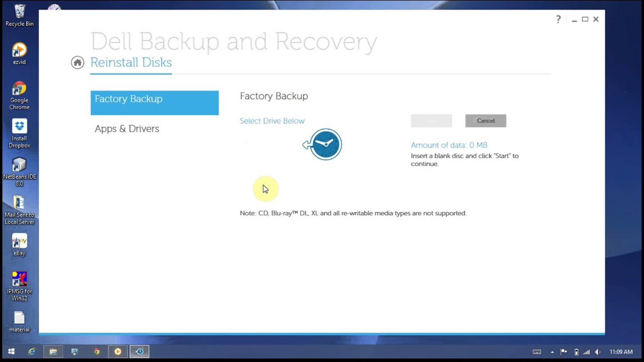
Task: Click the Amount of data: 0 MB text
Action: click(x=449, y=145)
